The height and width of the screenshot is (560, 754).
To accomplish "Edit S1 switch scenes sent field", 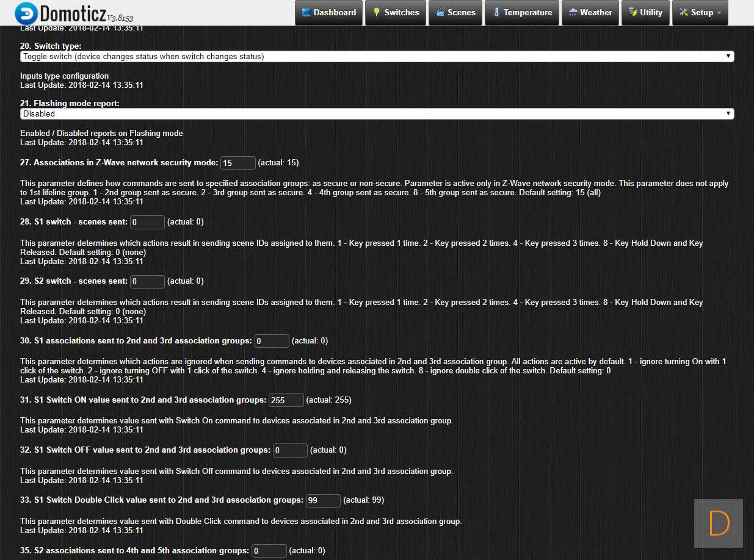I will tap(147, 222).
